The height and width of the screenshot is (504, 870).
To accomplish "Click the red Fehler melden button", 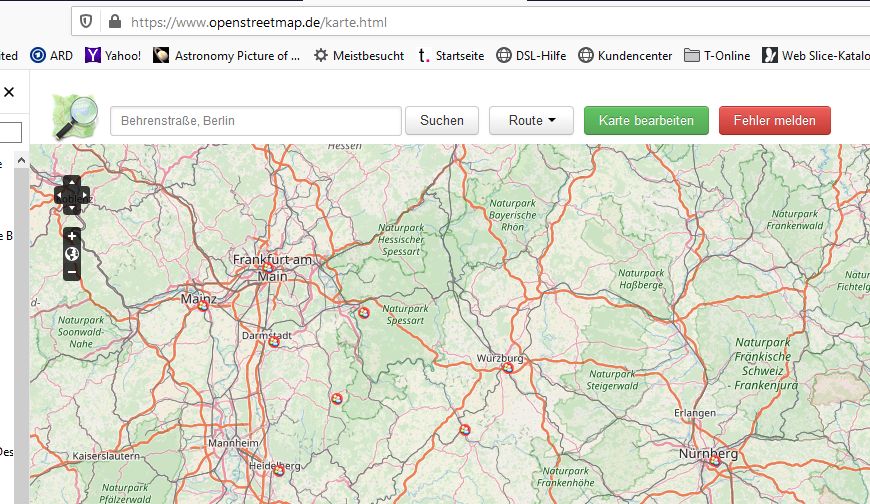I will click(x=775, y=120).
